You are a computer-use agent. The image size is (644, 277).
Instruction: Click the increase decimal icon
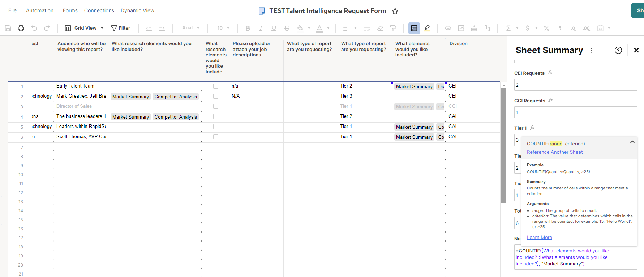pyautogui.click(x=587, y=28)
